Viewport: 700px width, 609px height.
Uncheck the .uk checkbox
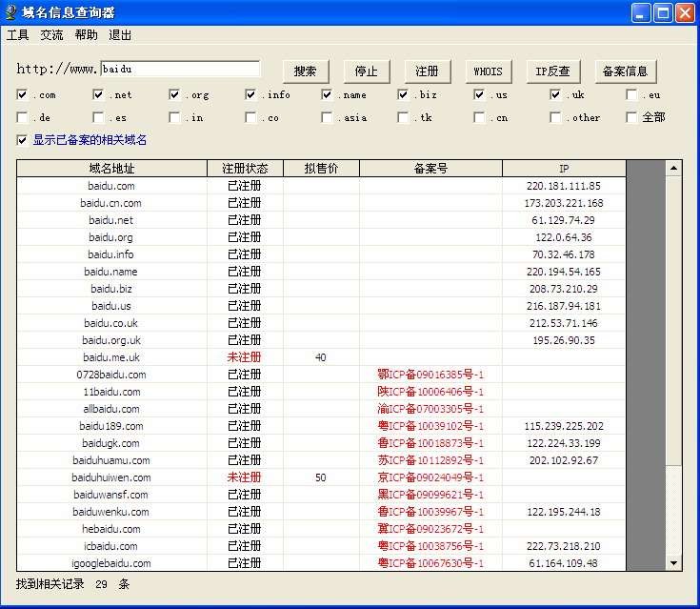pos(555,94)
